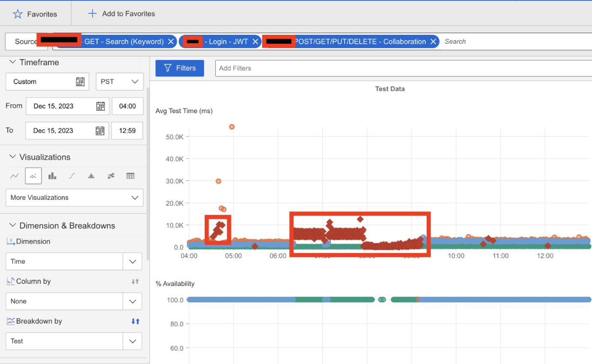Select the line chart visualization icon
This screenshot has height=364, width=592.
(x=14, y=176)
